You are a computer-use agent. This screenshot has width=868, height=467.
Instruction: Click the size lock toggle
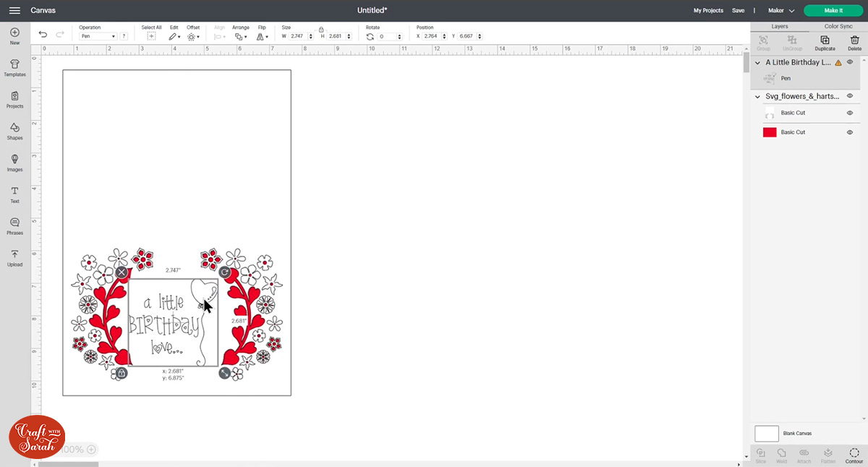321,31
